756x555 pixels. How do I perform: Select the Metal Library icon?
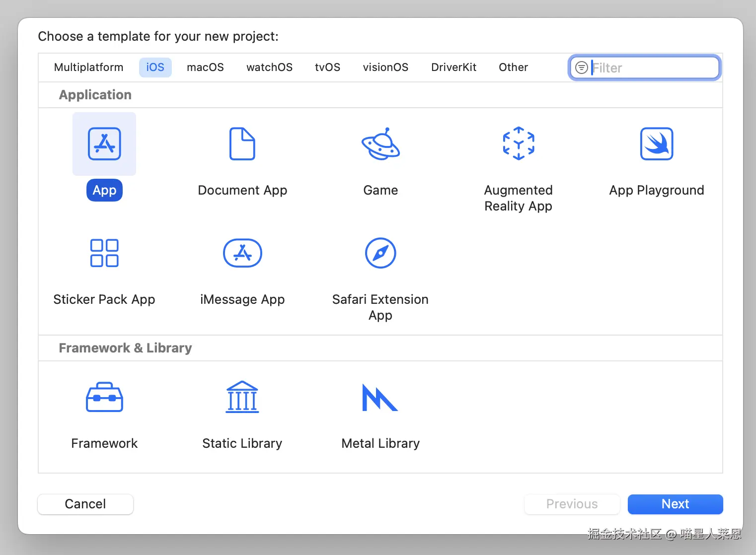[x=380, y=397]
